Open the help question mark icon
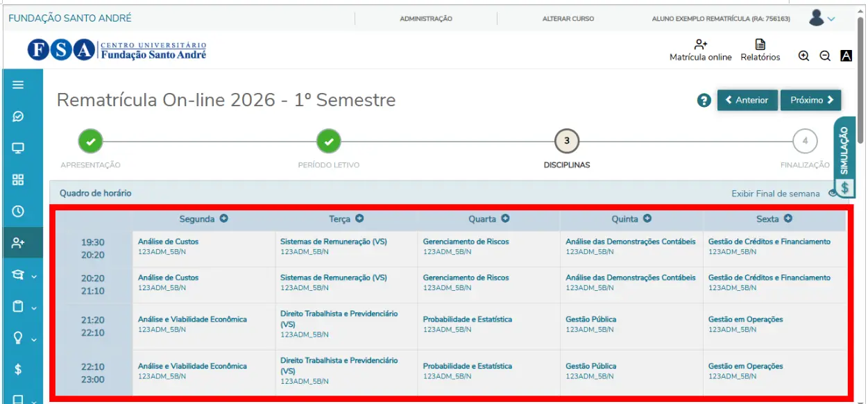This screenshot has width=868, height=404. tap(704, 101)
